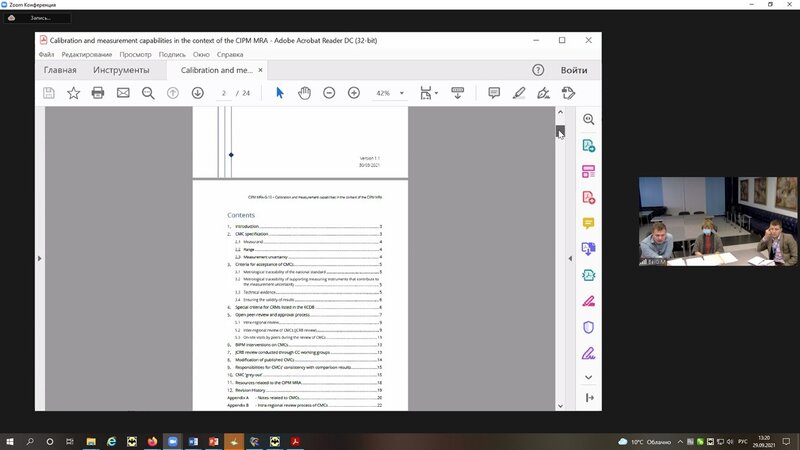Viewport: 800px width, 450px height.
Task: Click the Send by email envelope icon
Action: [x=123, y=93]
